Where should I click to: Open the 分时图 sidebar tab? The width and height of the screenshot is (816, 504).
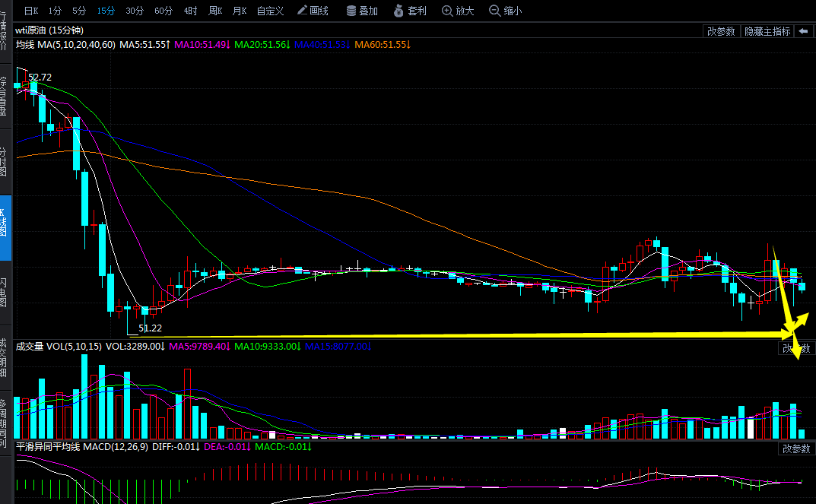click(5, 160)
